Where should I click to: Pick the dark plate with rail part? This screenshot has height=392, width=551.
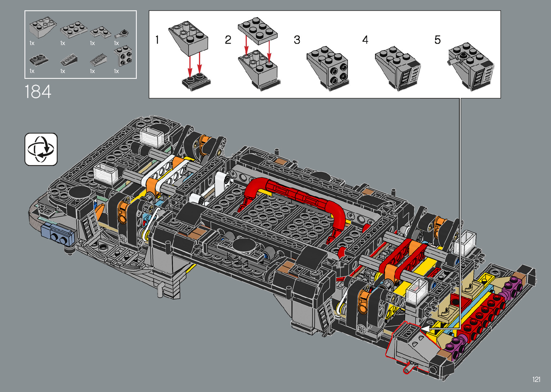coord(39,59)
